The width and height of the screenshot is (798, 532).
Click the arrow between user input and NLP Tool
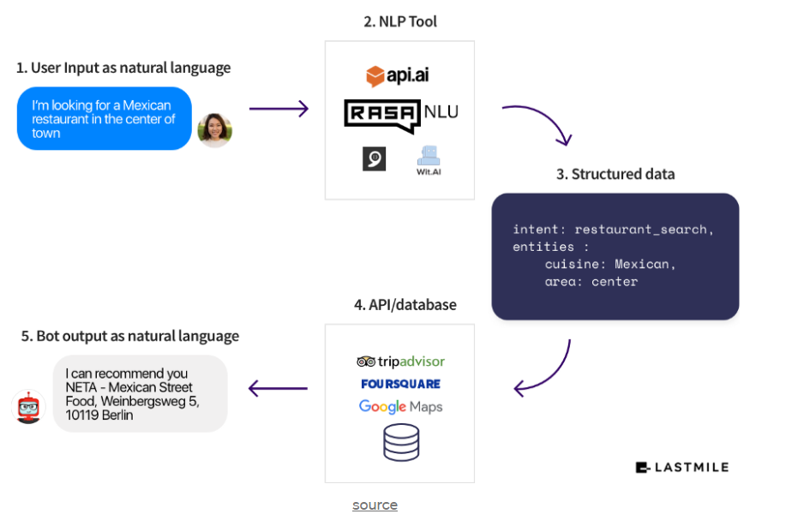279,109
